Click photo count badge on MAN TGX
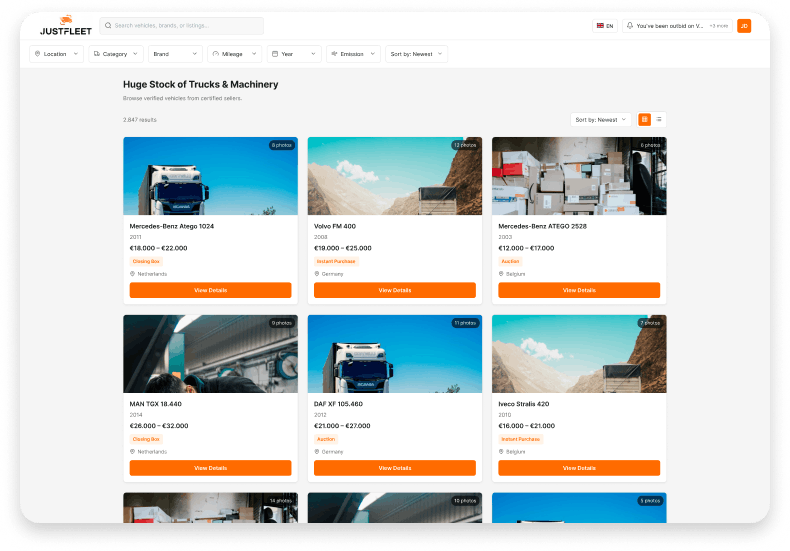 (282, 323)
